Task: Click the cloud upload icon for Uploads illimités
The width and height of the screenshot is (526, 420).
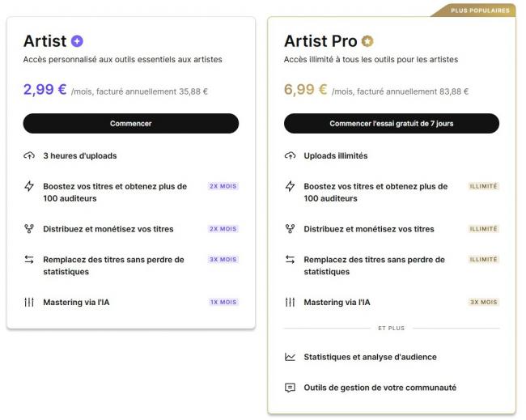Action: pos(291,155)
